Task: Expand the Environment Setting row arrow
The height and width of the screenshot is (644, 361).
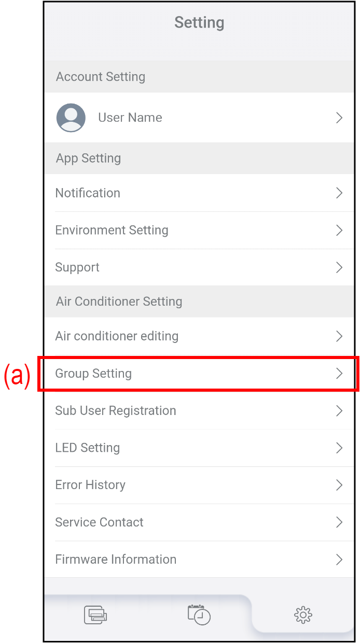Action: coord(339,231)
